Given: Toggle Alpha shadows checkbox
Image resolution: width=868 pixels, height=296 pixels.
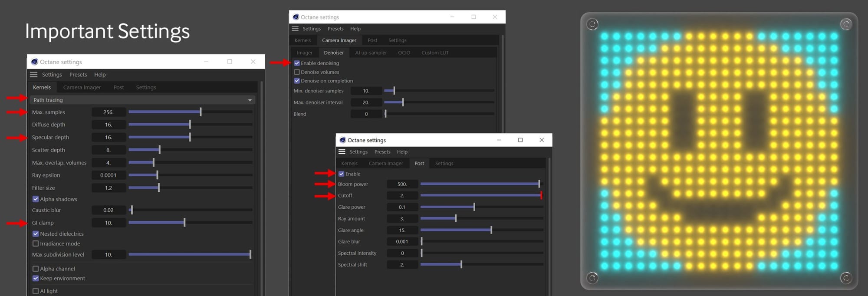Looking at the screenshot, I should (x=36, y=199).
